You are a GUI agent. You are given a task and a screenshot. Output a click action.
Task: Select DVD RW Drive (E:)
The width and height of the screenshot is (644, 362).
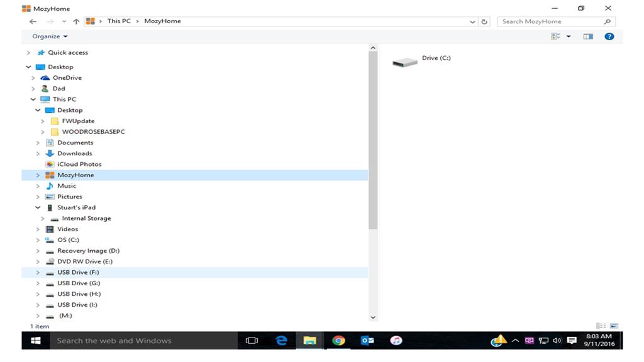point(85,261)
